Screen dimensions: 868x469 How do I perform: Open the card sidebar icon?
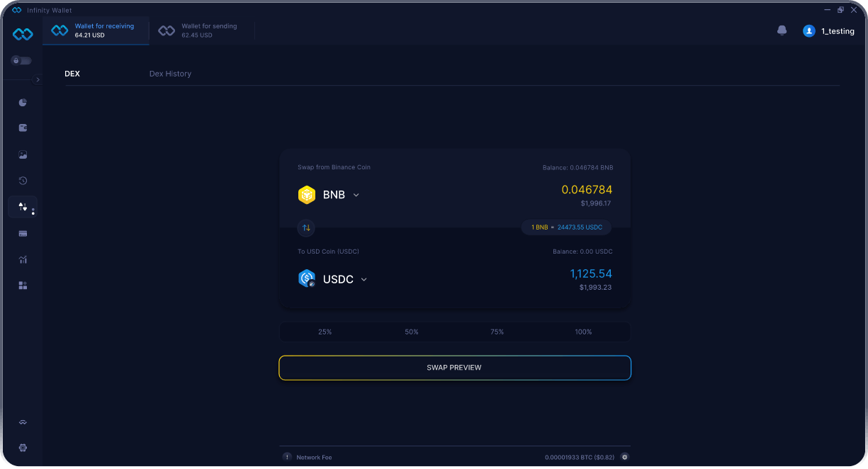(x=23, y=233)
